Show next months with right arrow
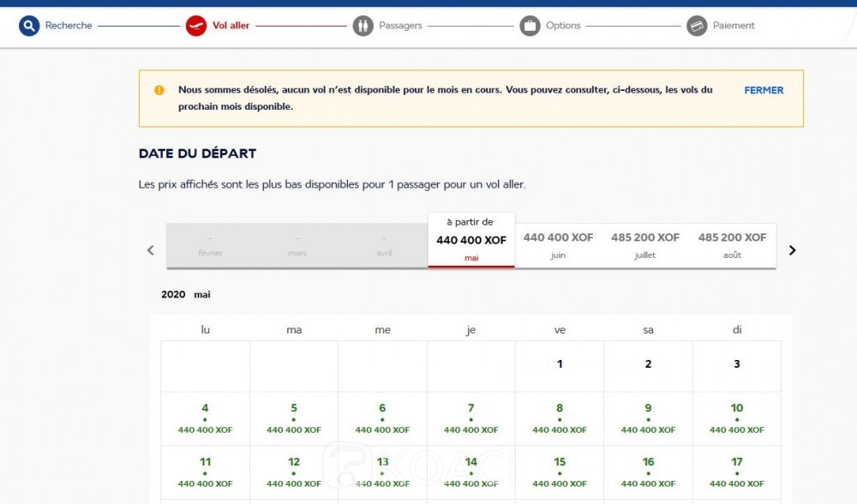Screen dimensions: 857x504 [x=792, y=250]
